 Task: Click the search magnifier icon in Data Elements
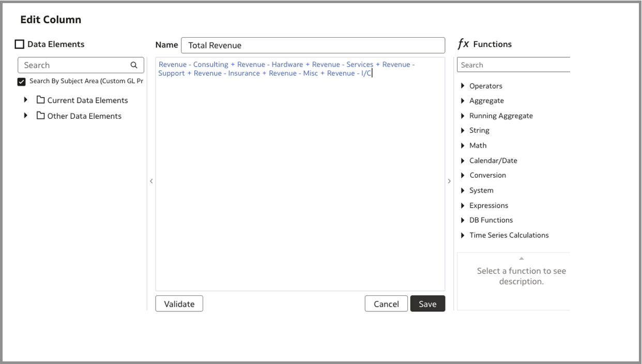[133, 65]
